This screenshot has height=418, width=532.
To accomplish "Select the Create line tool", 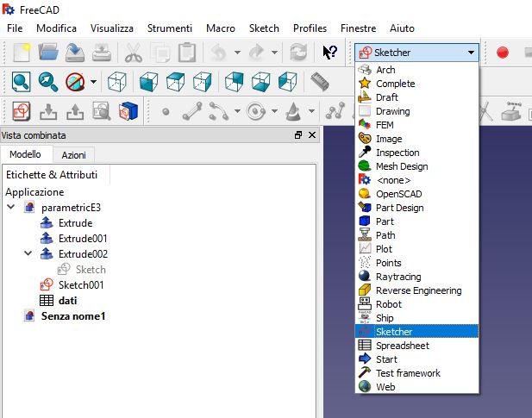I will tap(192, 111).
